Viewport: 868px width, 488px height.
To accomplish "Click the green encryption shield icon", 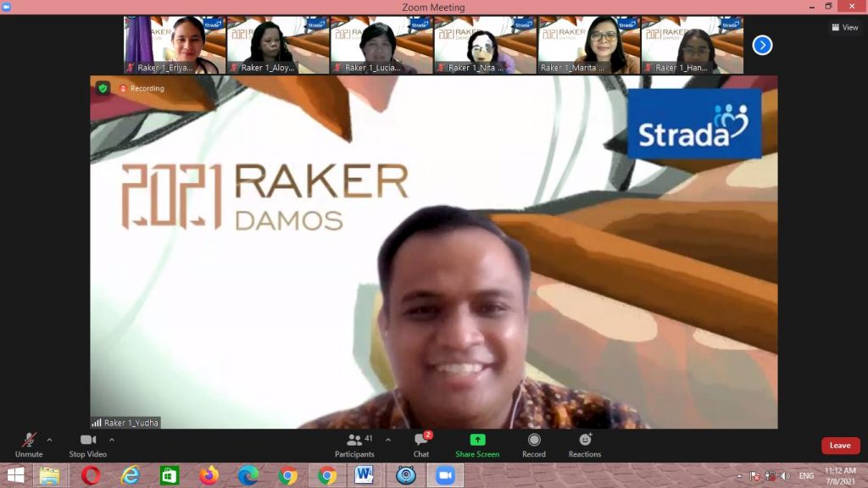I will 103,88.
